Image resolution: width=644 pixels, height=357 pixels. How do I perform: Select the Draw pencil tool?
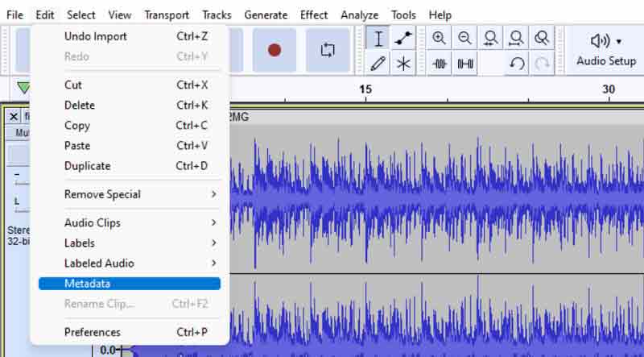tap(378, 64)
